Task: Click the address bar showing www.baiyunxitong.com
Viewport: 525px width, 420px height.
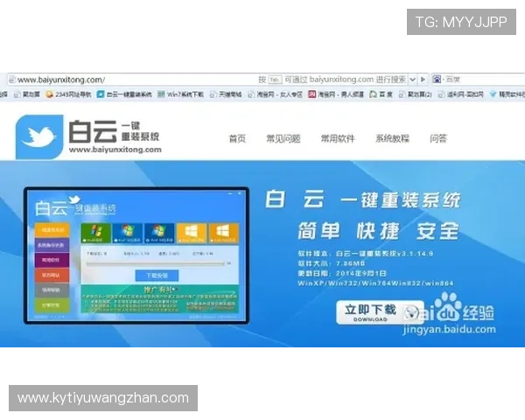Action: [x=207, y=80]
